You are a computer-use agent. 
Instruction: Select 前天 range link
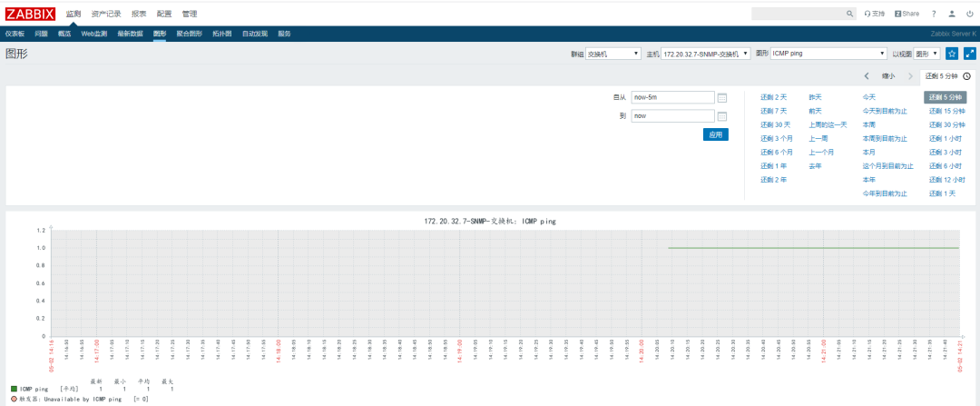point(815,112)
